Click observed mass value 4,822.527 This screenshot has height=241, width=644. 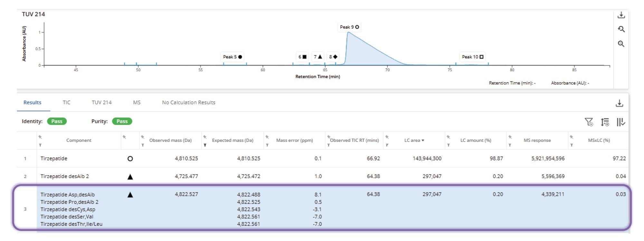pyautogui.click(x=186, y=194)
